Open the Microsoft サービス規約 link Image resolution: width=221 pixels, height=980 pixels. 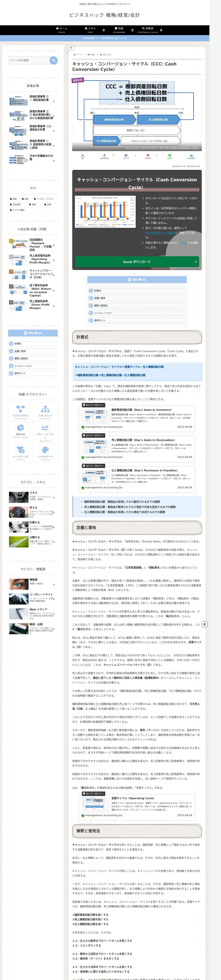(x=161, y=233)
